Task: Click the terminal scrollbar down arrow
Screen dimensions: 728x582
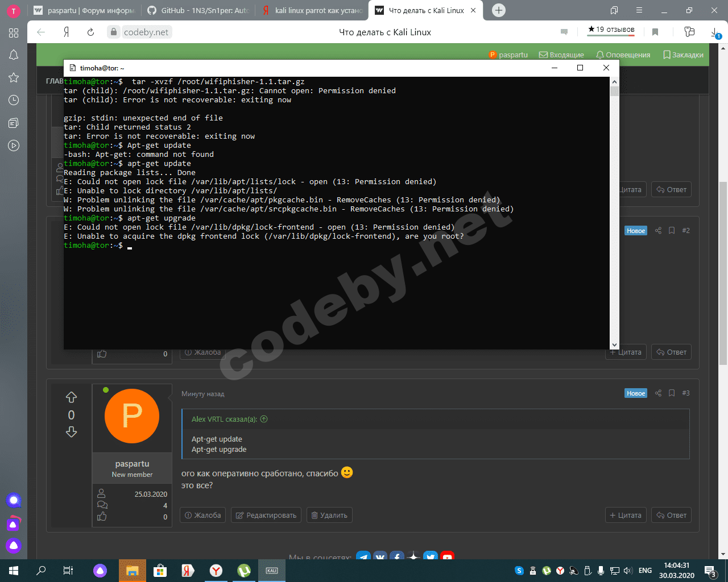Action: click(614, 345)
